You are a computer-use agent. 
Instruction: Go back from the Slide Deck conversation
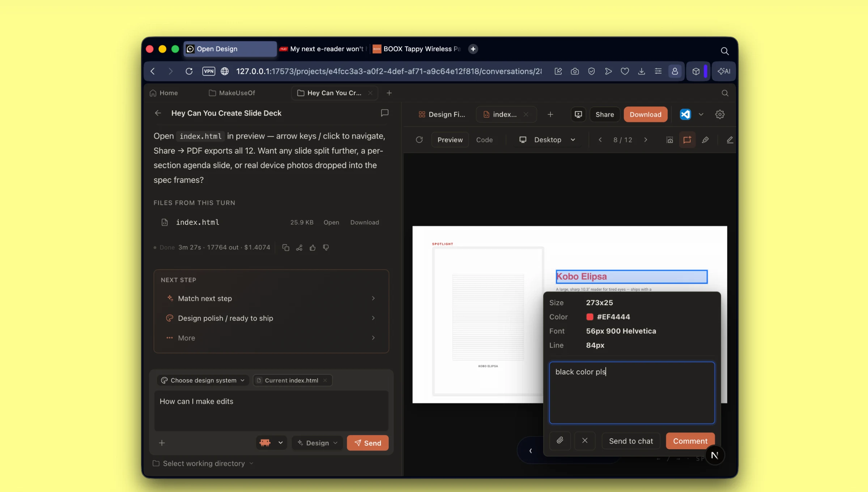[x=158, y=113]
